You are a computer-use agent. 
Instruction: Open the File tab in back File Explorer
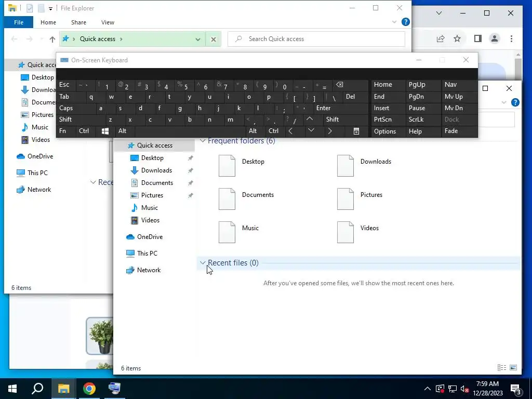coord(19,22)
